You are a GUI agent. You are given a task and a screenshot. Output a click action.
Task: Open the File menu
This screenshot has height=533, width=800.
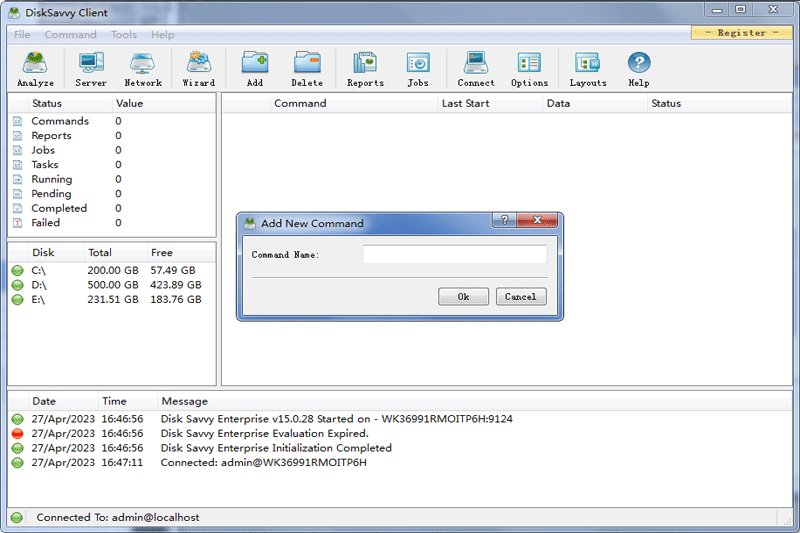click(22, 35)
